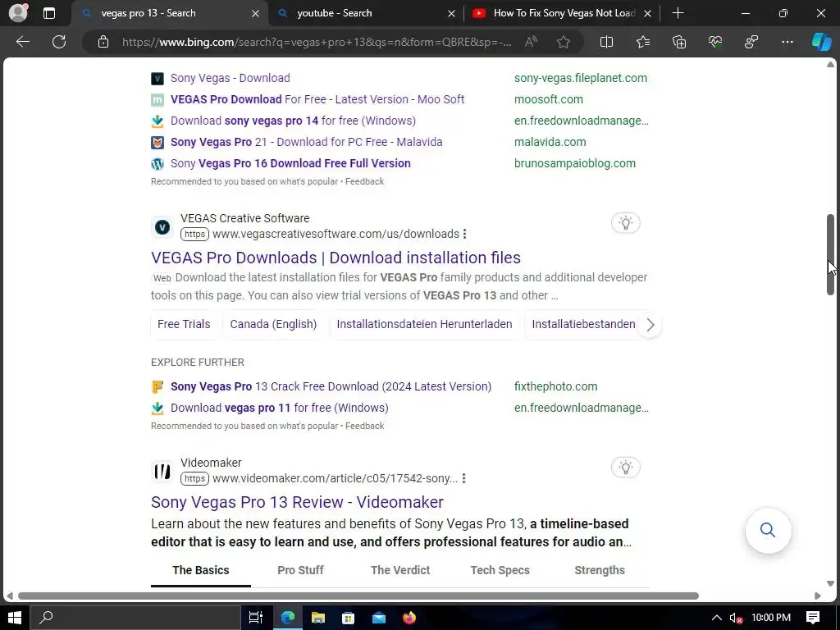This screenshot has width=840, height=630.
Task: Click the address bar URL field
Action: tap(317, 43)
